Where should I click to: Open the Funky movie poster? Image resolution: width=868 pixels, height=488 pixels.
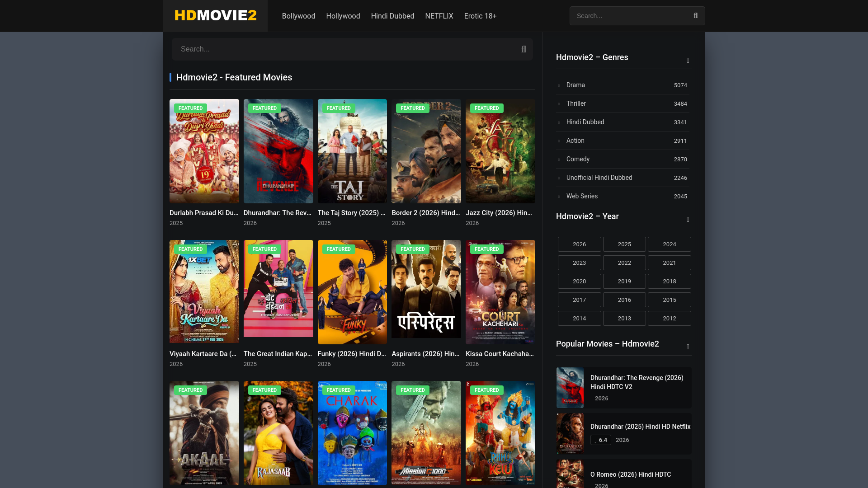352,292
